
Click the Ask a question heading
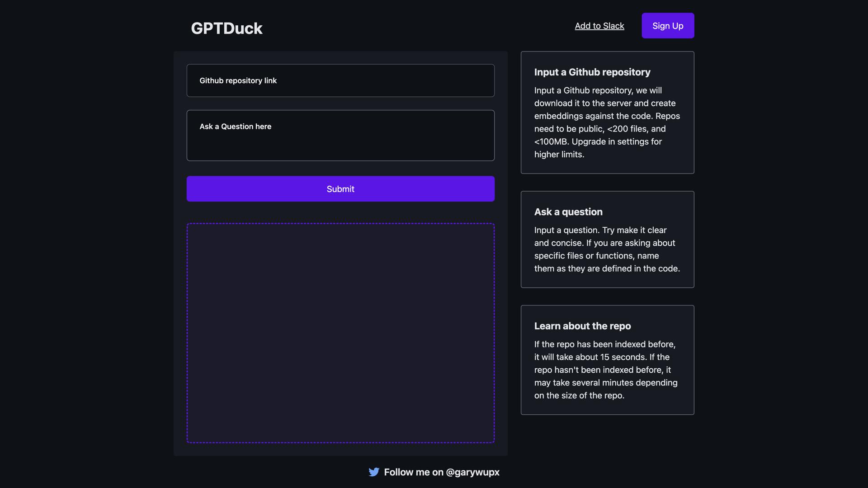(x=568, y=211)
